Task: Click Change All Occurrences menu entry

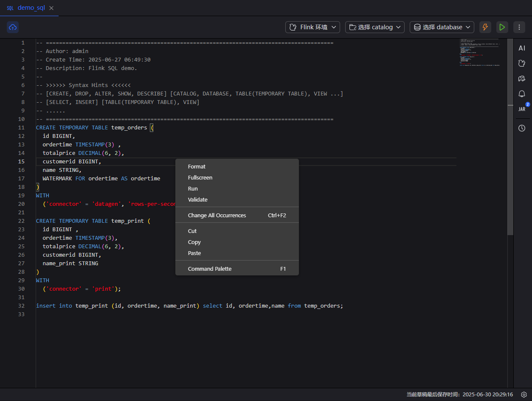Action: tap(217, 216)
